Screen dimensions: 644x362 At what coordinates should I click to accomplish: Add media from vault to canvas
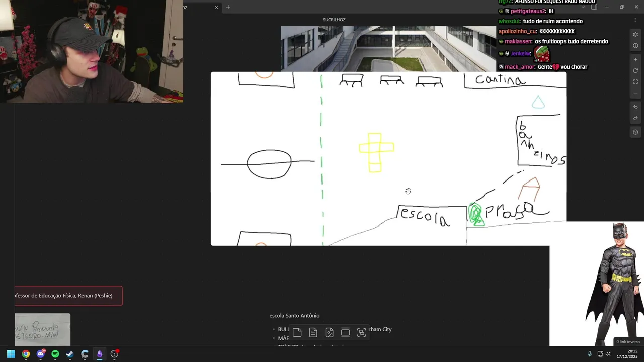[330, 332]
